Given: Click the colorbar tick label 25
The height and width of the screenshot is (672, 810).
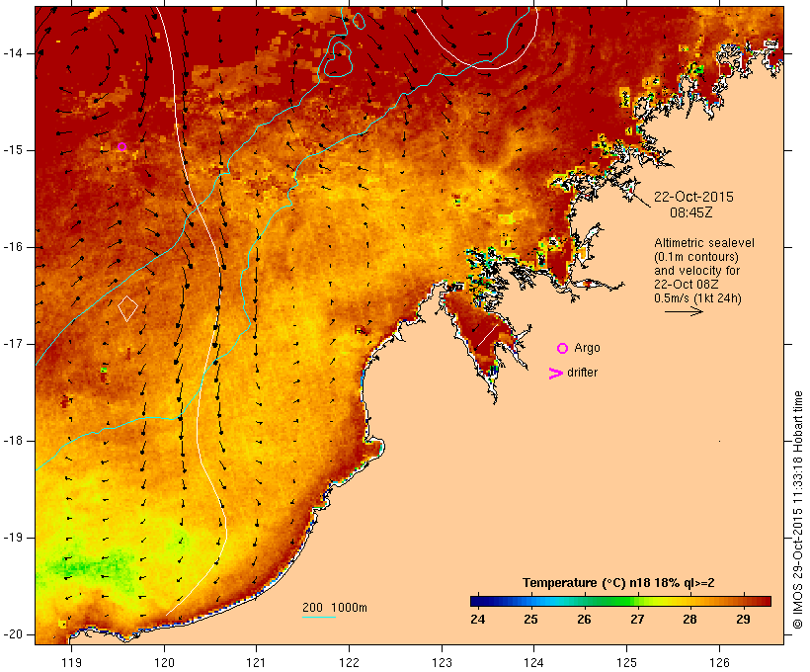Looking at the screenshot, I should click(x=530, y=619).
